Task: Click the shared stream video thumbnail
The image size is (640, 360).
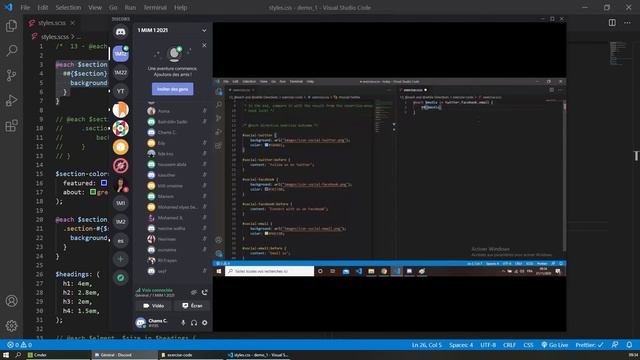Action: point(389,177)
